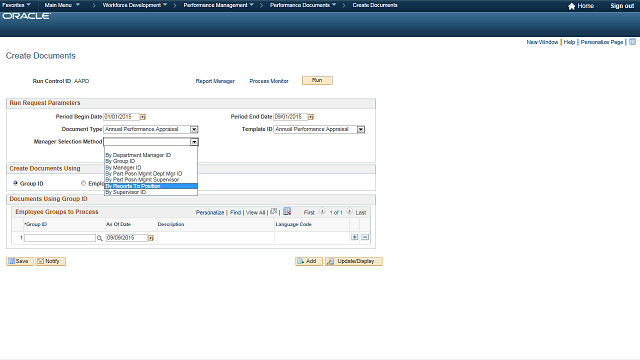Screen dimensions: 640x360
Task: Click the grid Zoom popup icon
Action: click(273, 211)
